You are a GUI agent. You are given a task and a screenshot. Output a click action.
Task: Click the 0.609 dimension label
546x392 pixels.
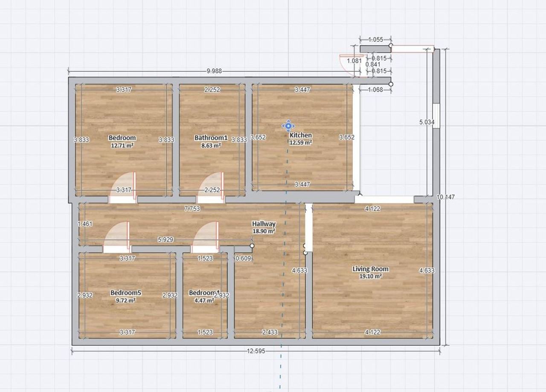243,258
